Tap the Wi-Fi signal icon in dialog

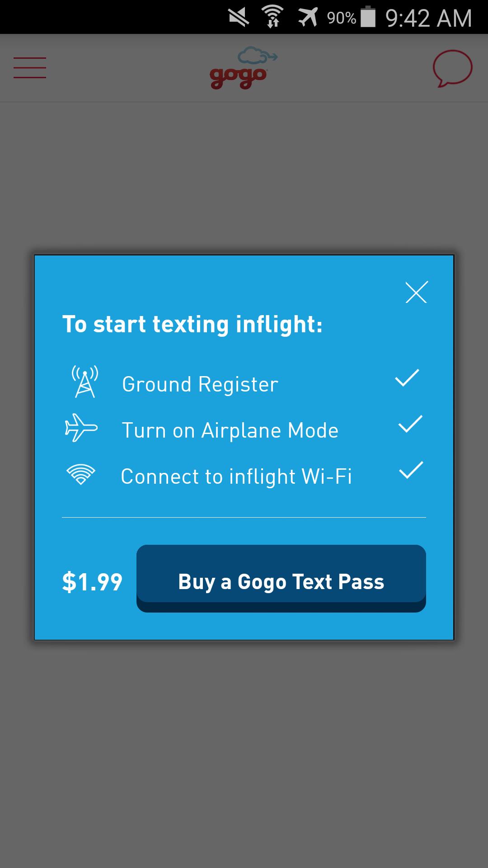[x=81, y=475]
